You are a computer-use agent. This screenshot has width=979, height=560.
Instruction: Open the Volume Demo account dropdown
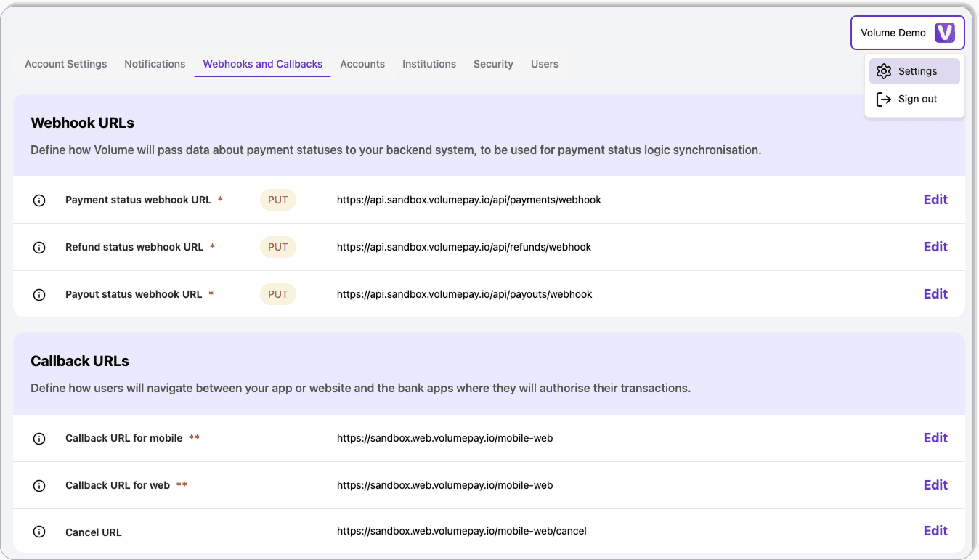point(907,33)
